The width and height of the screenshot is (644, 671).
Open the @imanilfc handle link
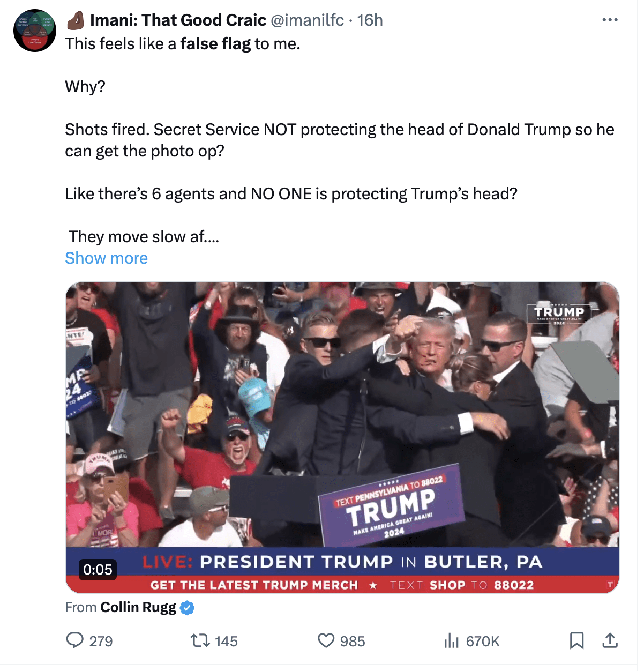pyautogui.click(x=307, y=20)
